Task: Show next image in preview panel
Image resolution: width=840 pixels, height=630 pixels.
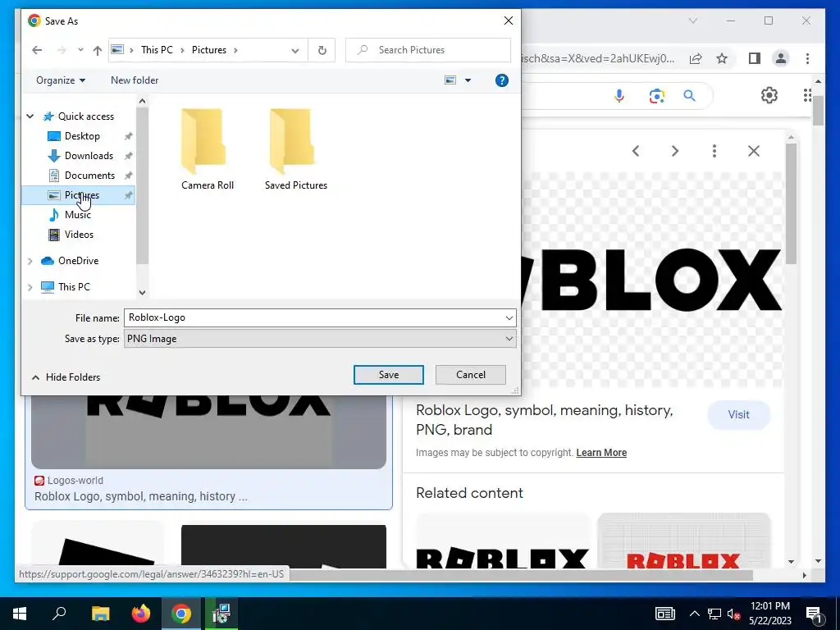Action: (675, 151)
